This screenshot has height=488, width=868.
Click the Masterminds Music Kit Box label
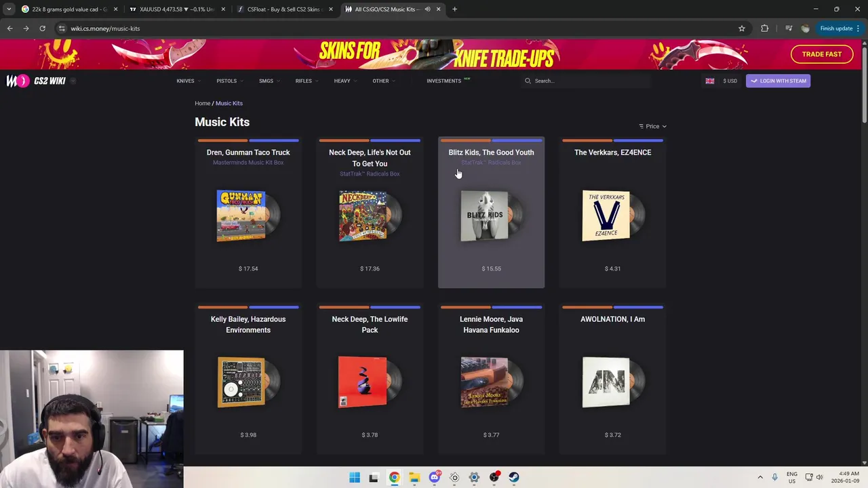(x=248, y=163)
